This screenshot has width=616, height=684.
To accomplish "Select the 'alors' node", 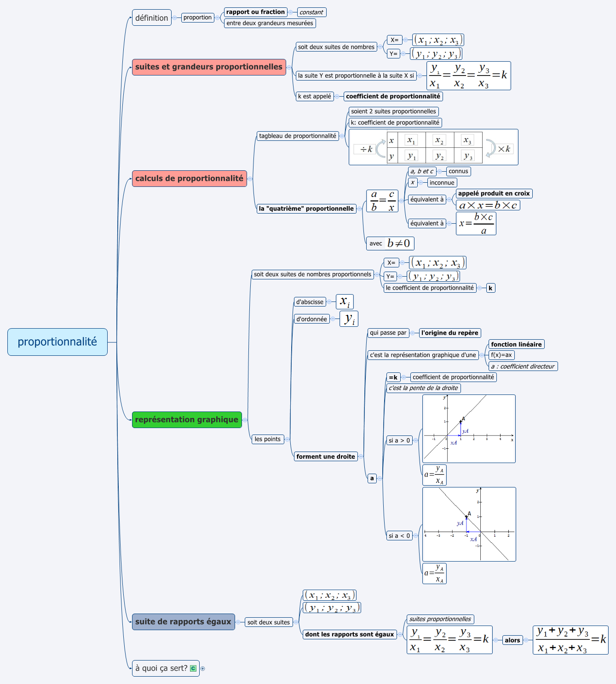I will pyautogui.click(x=512, y=640).
